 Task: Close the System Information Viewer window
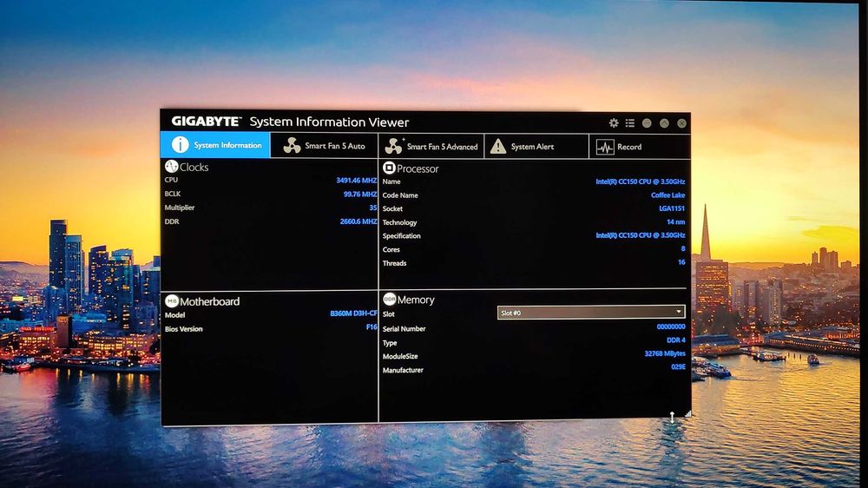coord(681,123)
